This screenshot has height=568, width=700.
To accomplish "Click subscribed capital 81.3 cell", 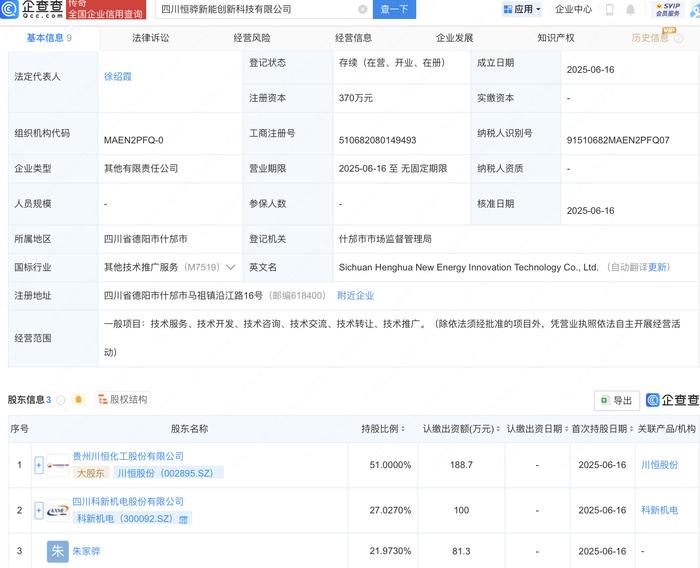I will (x=461, y=551).
